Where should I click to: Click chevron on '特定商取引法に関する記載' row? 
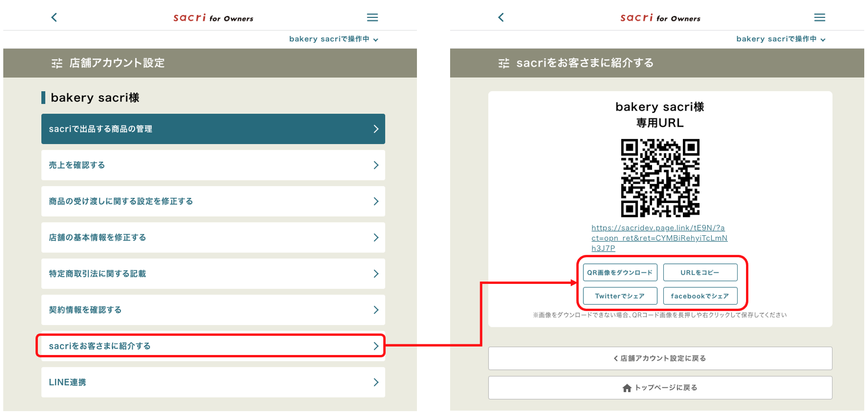[x=376, y=274]
